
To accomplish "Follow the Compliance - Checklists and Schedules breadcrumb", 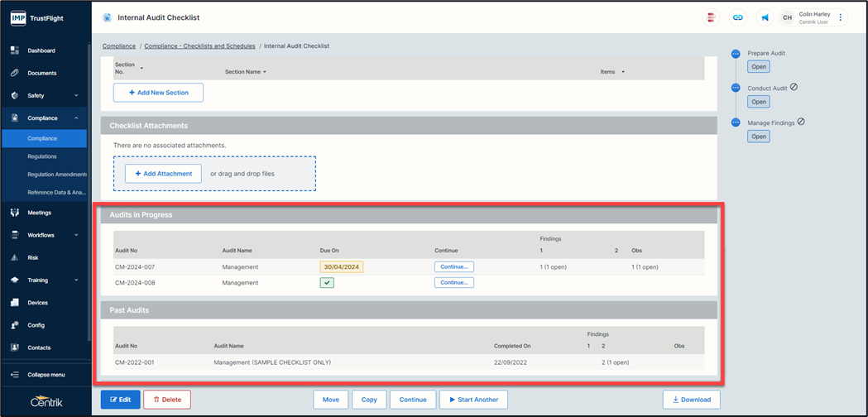I will [x=199, y=46].
